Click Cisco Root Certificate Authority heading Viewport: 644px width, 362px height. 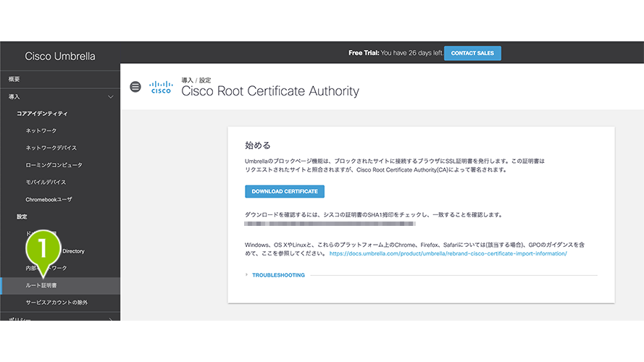(x=270, y=90)
